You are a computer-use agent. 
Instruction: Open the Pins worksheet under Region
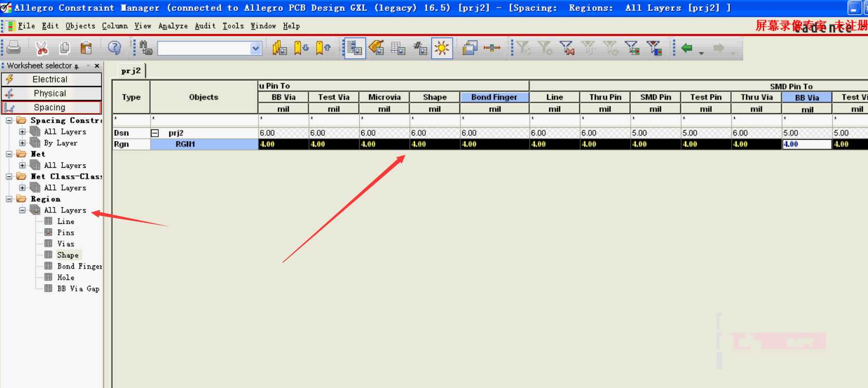tap(65, 233)
